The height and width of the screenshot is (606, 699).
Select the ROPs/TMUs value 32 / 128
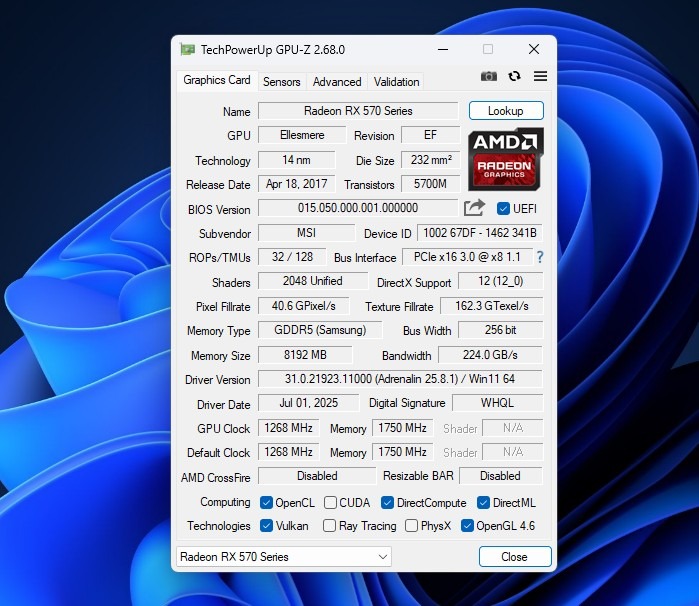point(292,257)
